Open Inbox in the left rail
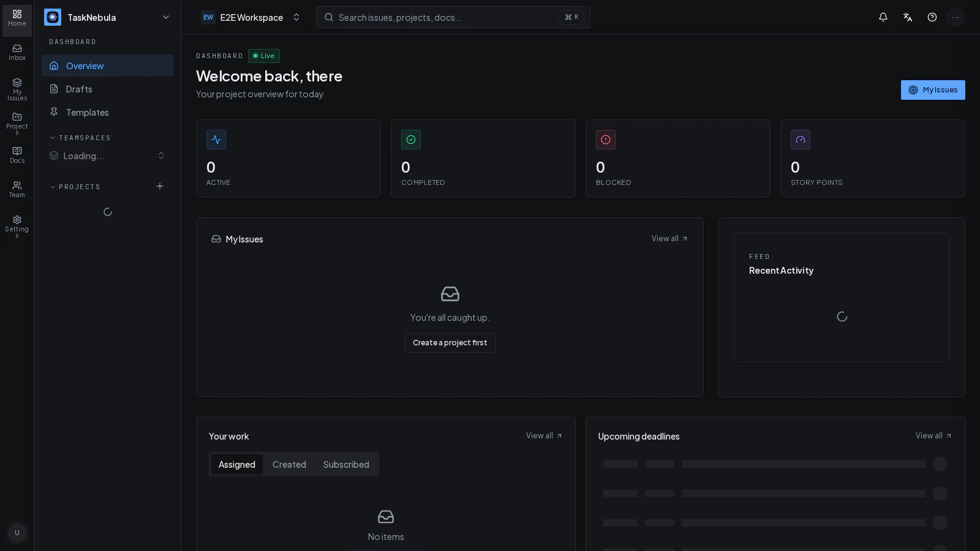The width and height of the screenshot is (980, 551). coord(17,53)
